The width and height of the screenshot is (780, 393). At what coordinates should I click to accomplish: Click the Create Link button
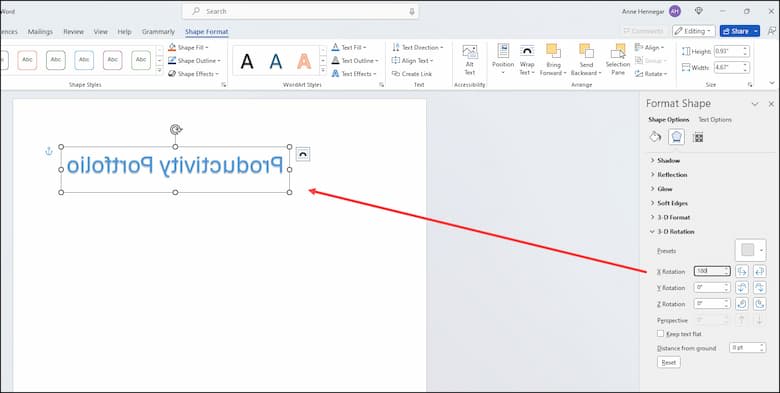click(x=412, y=74)
